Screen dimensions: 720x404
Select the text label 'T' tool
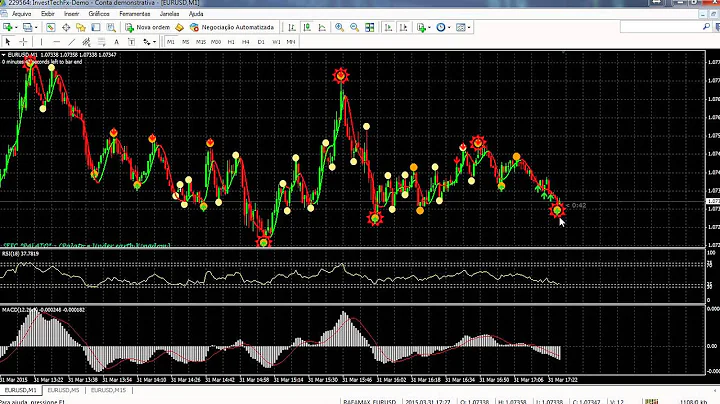[x=131, y=42]
